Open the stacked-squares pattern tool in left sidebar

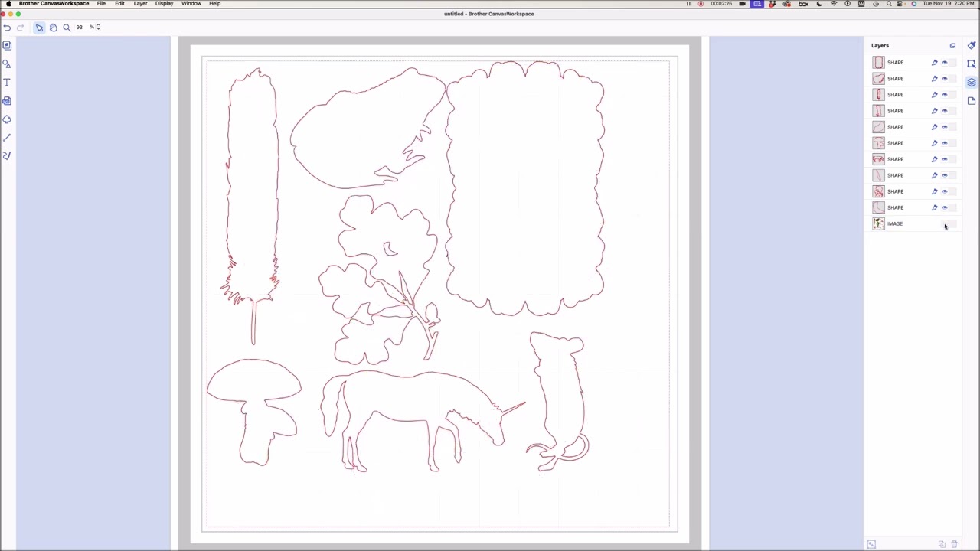tap(7, 46)
